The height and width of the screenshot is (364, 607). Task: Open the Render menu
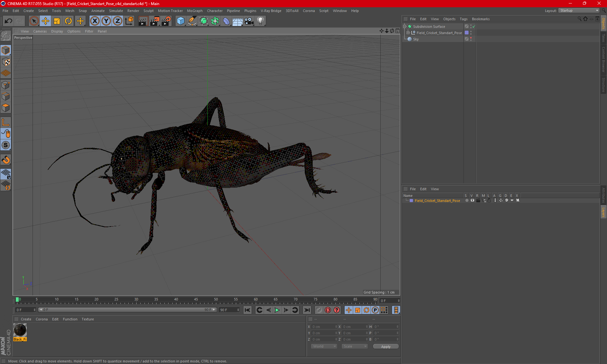click(133, 11)
